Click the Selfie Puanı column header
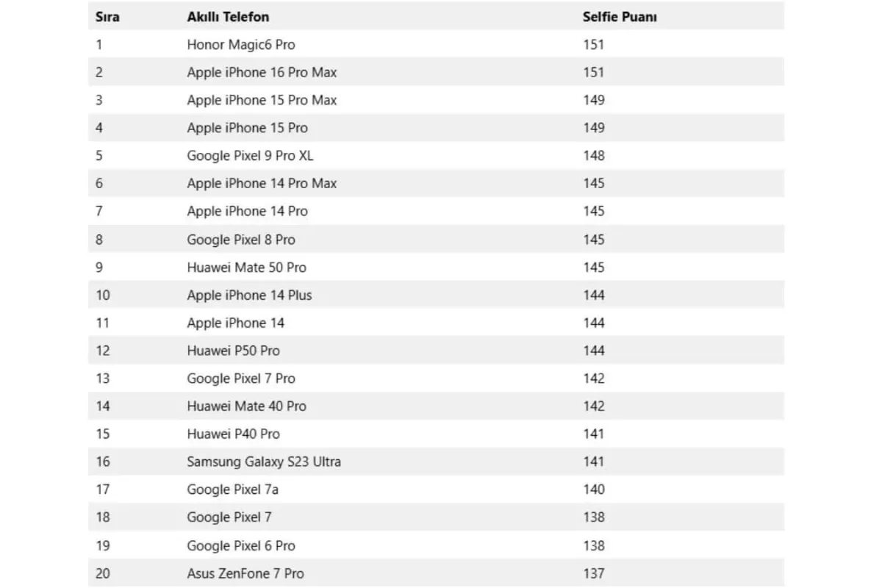This screenshot has height=588, width=882. coord(620,16)
